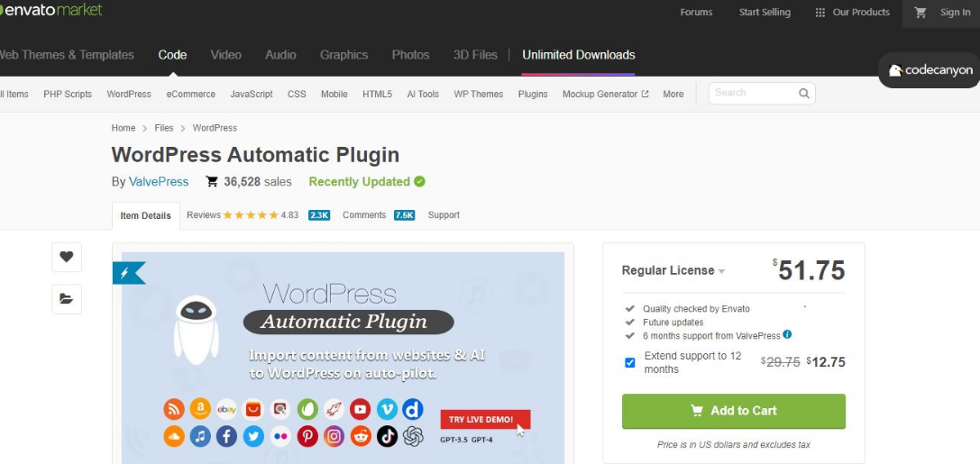
Task: Add item to favorites with heart icon
Action: click(x=66, y=257)
